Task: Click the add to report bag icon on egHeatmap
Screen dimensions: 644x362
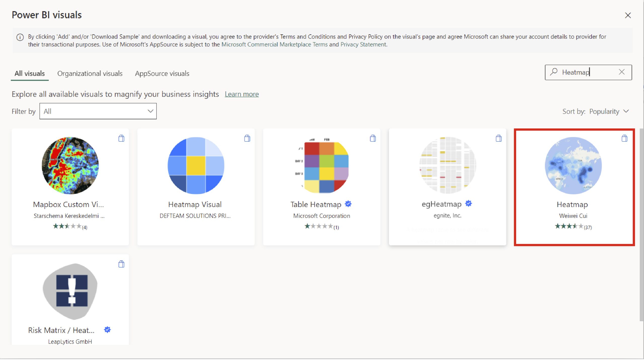Action: tap(499, 138)
